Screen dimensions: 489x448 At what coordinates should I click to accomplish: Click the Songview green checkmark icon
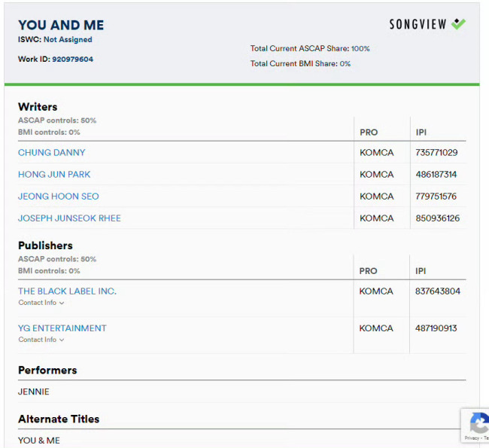click(458, 24)
